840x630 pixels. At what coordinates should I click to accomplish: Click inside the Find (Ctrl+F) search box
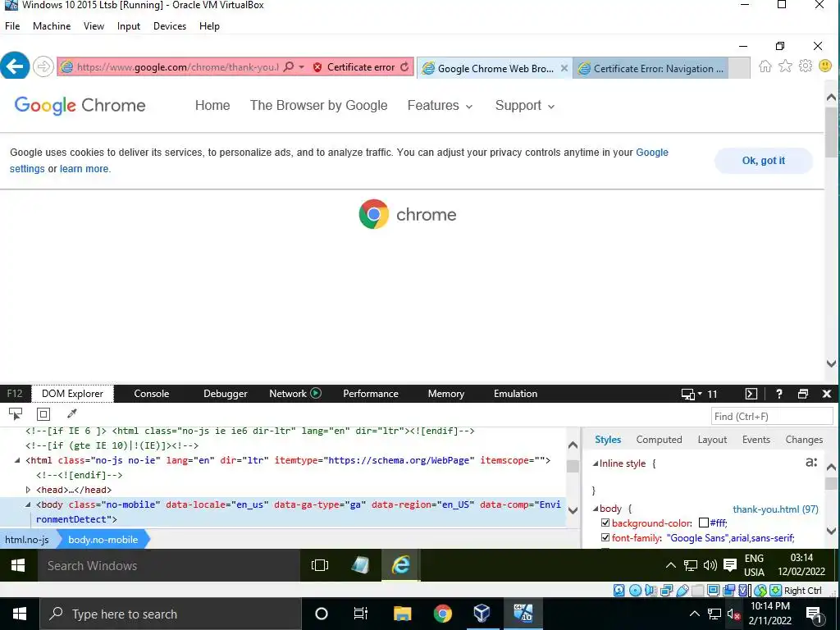click(771, 416)
